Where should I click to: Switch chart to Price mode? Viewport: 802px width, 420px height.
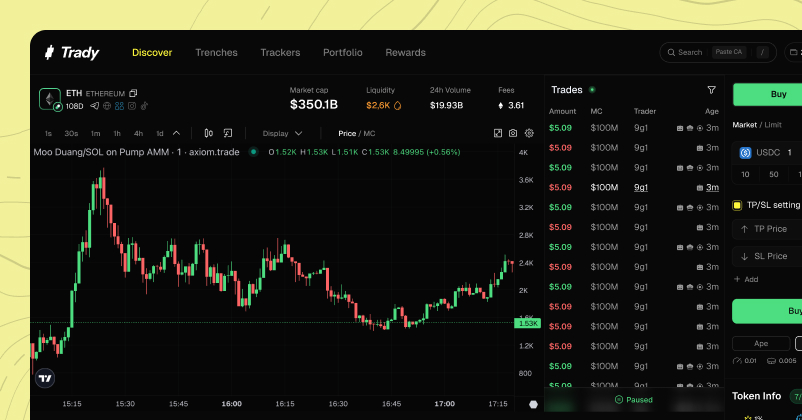click(347, 134)
